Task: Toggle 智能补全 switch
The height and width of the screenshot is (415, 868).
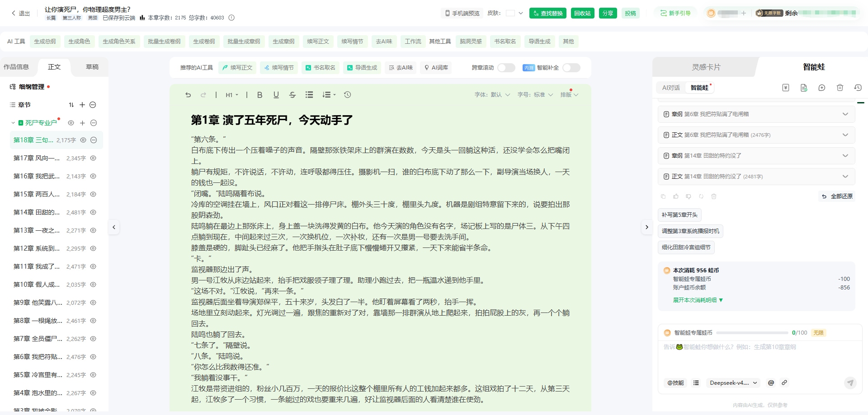Action: coord(571,68)
